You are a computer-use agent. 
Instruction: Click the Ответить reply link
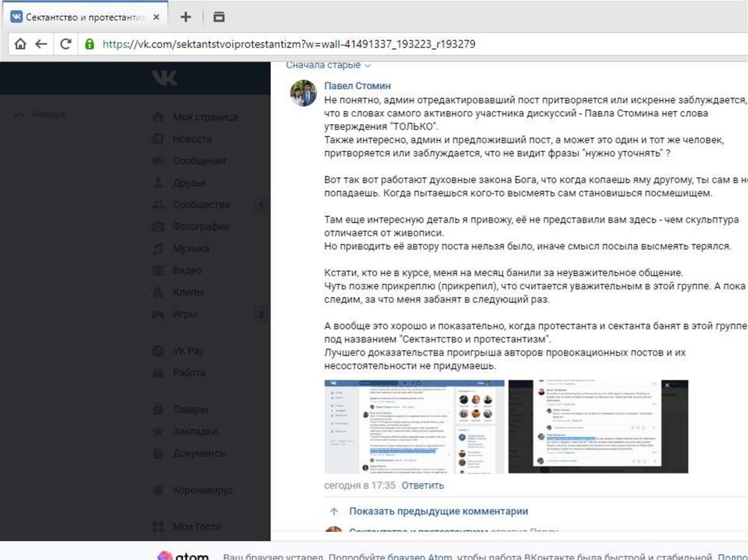(423, 486)
